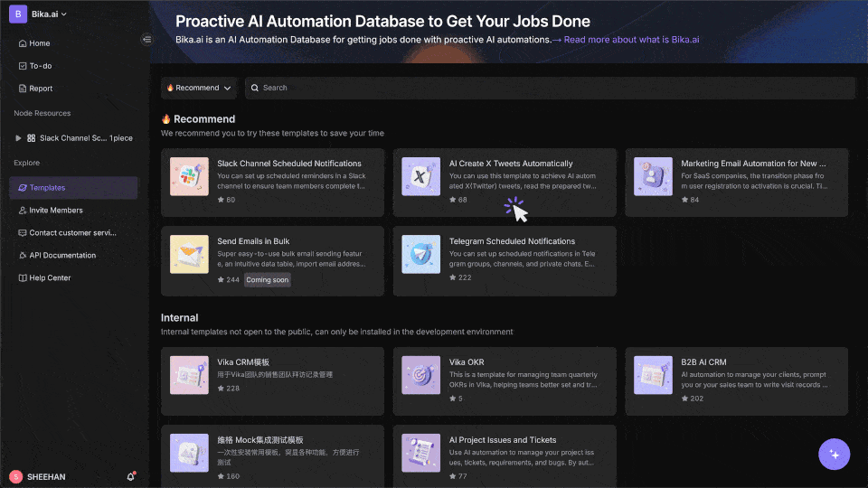The height and width of the screenshot is (488, 868).
Task: Open Telegram Scheduled Notifications template
Action: (x=505, y=260)
